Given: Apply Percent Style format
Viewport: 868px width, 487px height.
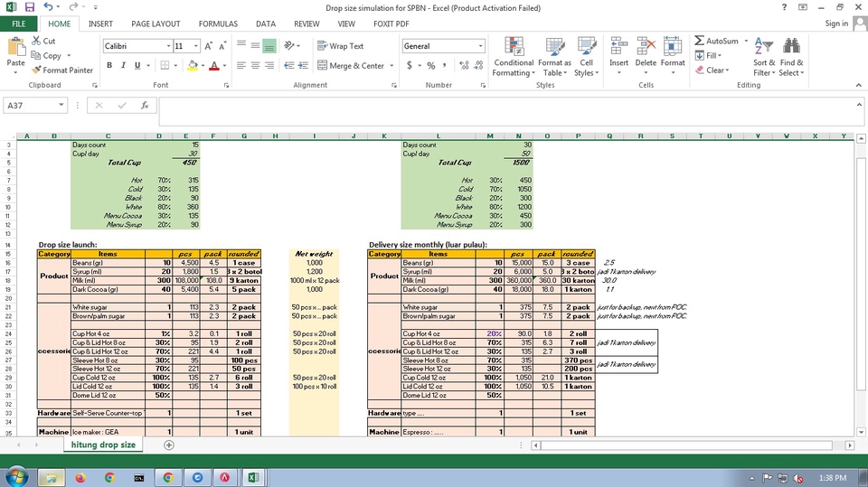Looking at the screenshot, I should pyautogui.click(x=431, y=65).
